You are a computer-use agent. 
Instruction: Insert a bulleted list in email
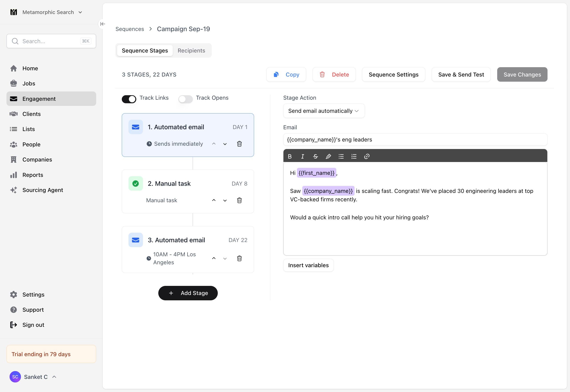pyautogui.click(x=341, y=156)
